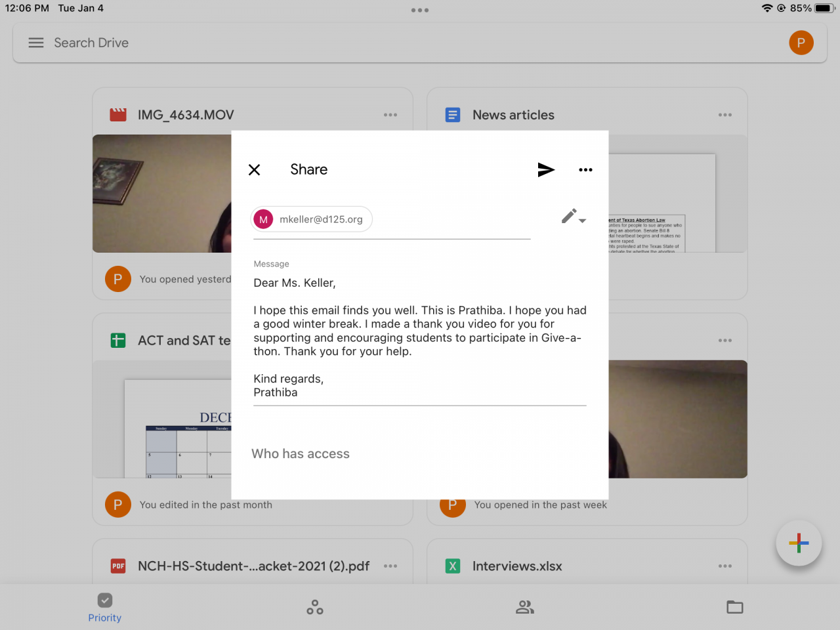
Task: Open the News articles document preview
Action: (x=678, y=194)
